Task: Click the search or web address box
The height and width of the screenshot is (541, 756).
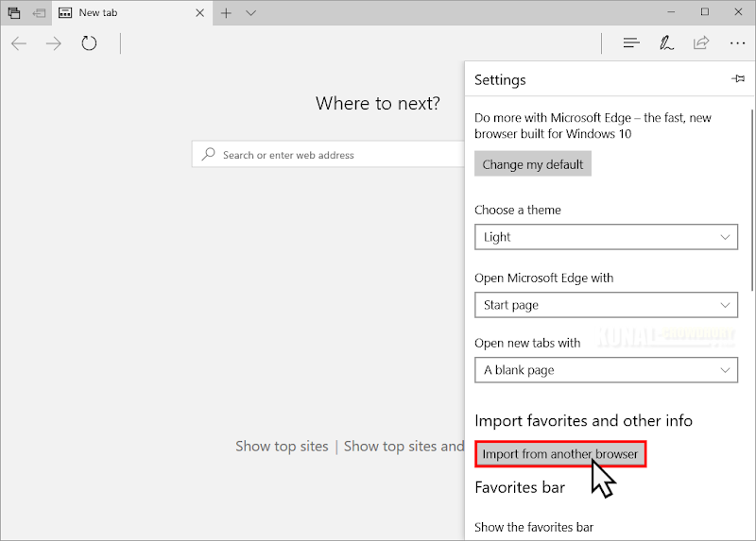Action: click(328, 155)
